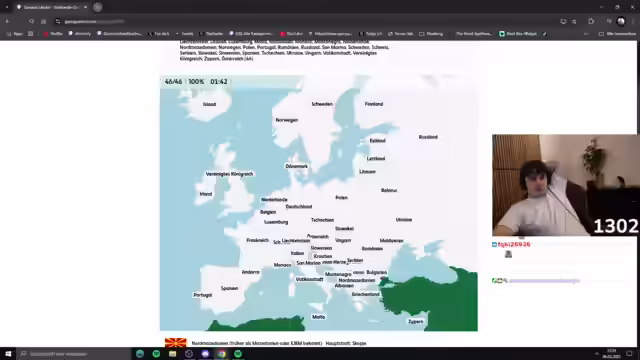Screen dimensions: 640x360
Task: Reload the page with the refresh icon
Action: pos(31,21)
